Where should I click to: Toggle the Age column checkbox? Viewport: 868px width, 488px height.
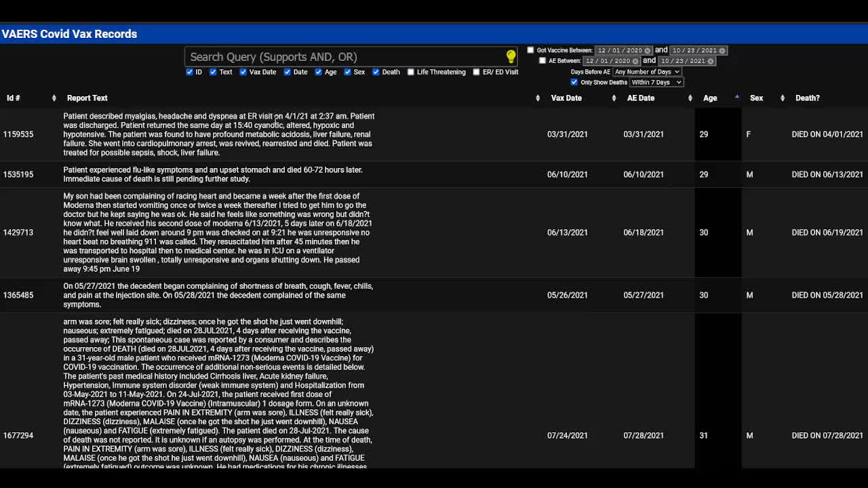pos(318,72)
